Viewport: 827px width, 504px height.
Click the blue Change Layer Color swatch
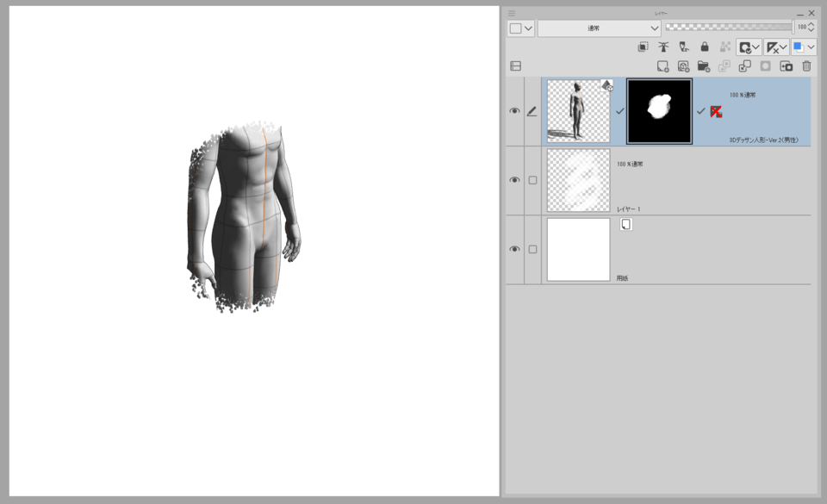pos(799,47)
